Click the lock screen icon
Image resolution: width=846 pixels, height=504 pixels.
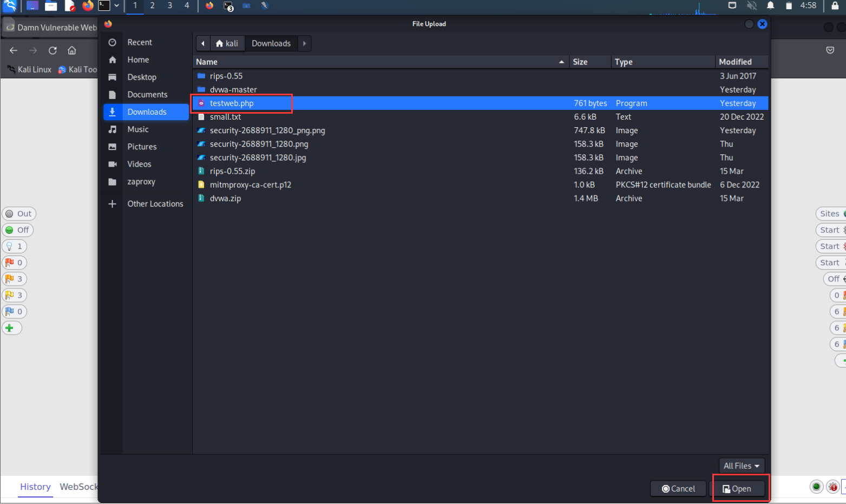point(835,5)
